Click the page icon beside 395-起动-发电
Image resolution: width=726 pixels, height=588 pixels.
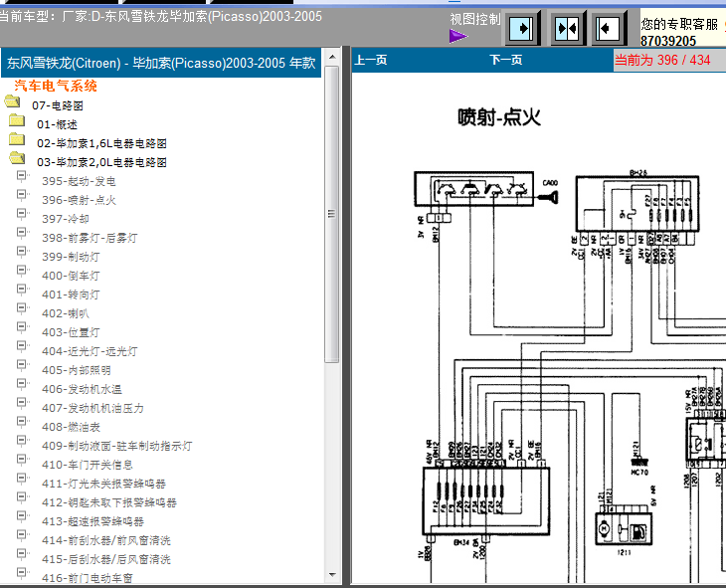[23, 177]
